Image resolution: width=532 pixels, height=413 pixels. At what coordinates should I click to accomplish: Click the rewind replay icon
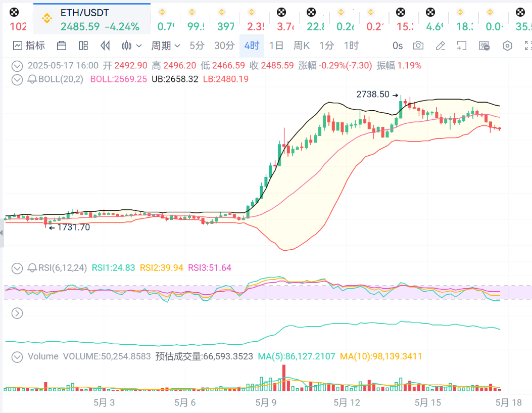coord(105,45)
